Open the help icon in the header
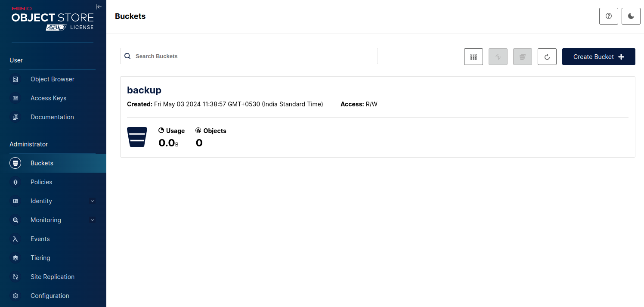 point(609,16)
